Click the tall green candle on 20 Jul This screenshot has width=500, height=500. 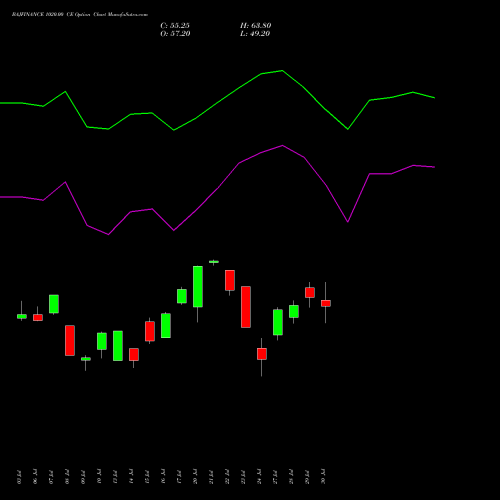pyautogui.click(x=198, y=287)
